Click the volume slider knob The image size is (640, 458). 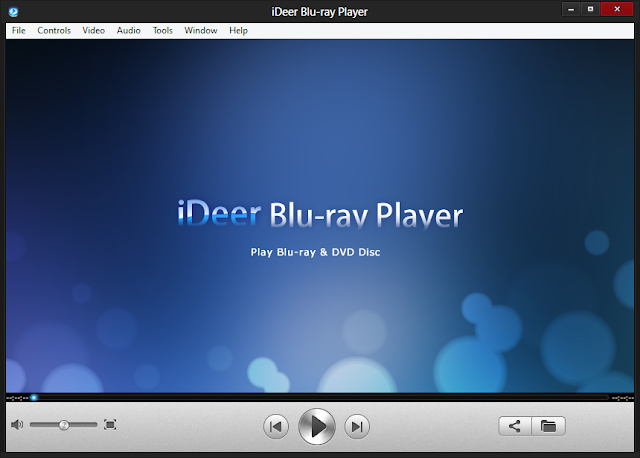(64, 425)
